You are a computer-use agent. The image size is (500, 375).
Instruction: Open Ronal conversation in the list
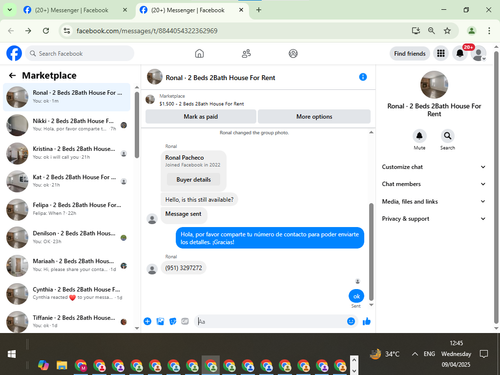[x=67, y=97]
